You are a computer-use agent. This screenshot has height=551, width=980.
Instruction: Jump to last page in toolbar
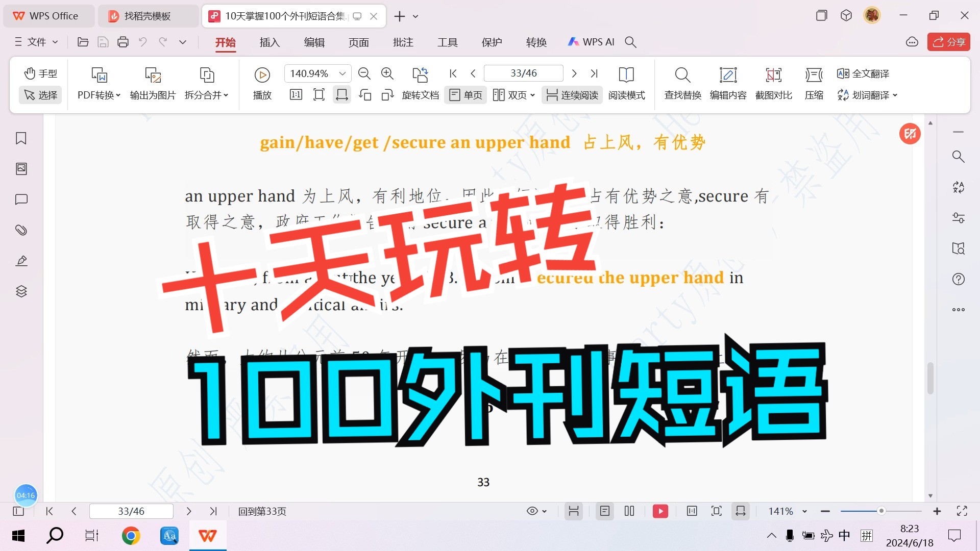click(x=594, y=73)
